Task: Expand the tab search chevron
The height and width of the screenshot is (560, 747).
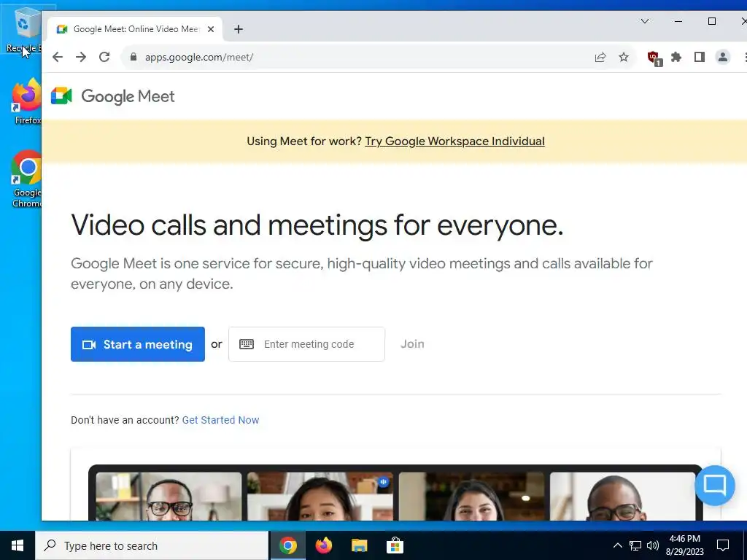Action: [645, 21]
